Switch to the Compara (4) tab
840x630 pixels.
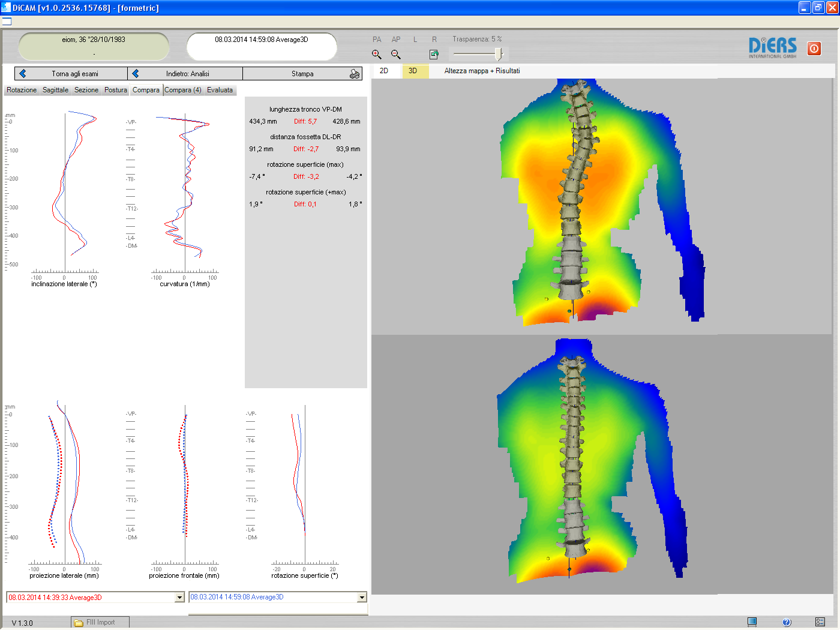point(183,90)
